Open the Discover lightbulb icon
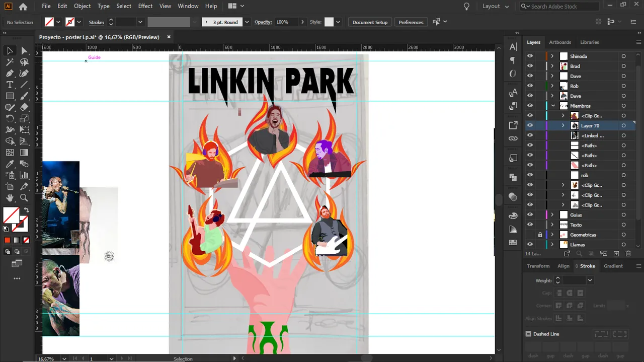 (466, 7)
